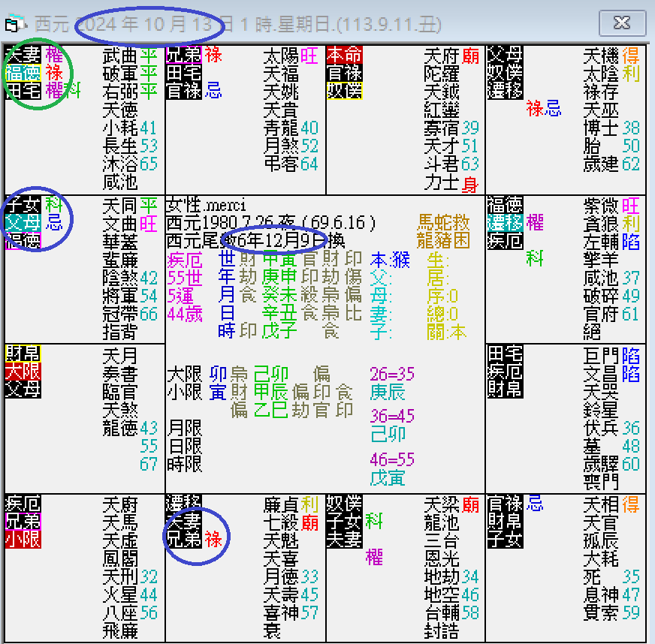Click the 馬蛇救 text in center panel
This screenshot has height=644, width=655.
pos(443,222)
